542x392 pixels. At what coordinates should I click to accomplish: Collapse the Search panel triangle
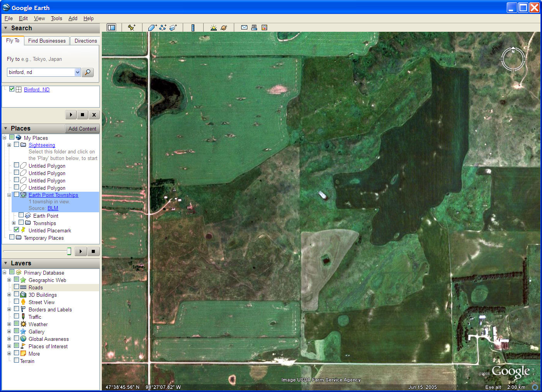click(5, 28)
